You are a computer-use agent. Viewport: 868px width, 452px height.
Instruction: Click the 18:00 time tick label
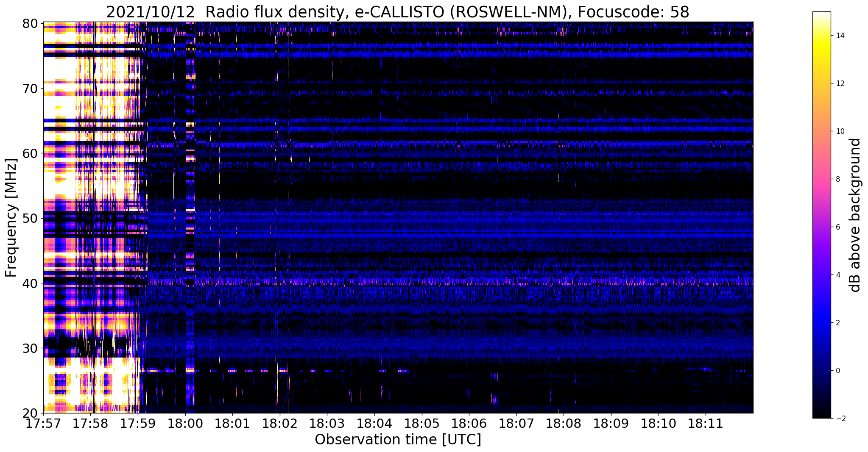pos(185,423)
